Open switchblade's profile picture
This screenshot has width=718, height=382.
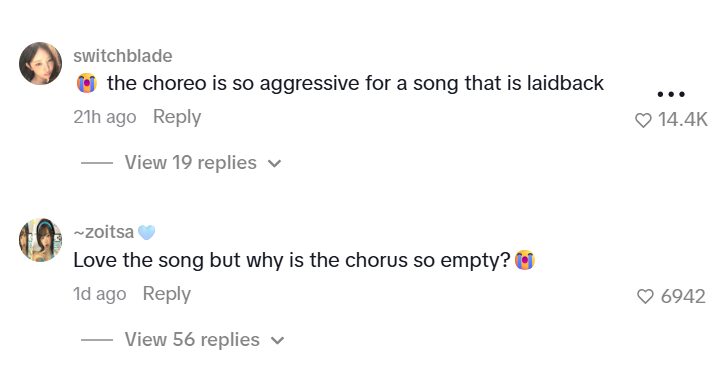pyautogui.click(x=40, y=64)
